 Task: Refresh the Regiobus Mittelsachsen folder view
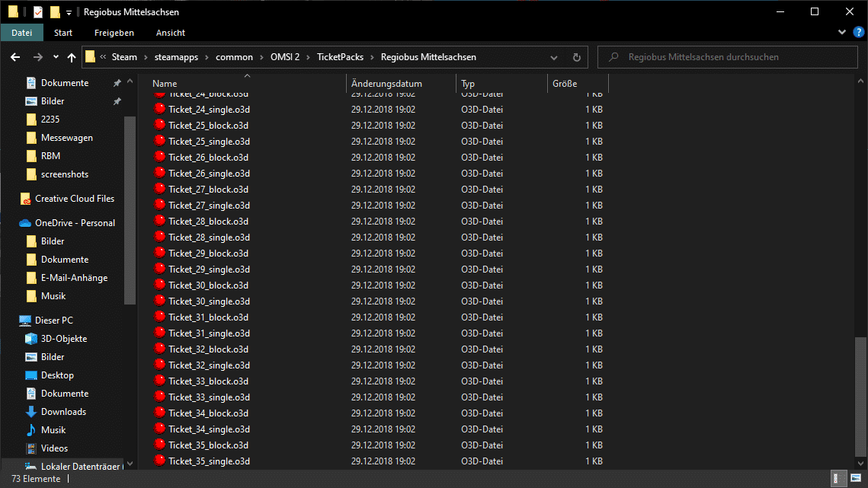click(576, 57)
